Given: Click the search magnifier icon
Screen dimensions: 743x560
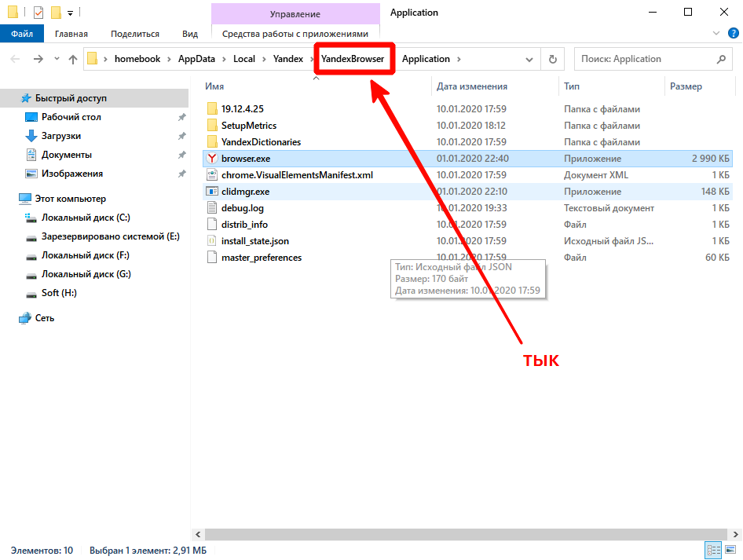Looking at the screenshot, I should coord(721,59).
